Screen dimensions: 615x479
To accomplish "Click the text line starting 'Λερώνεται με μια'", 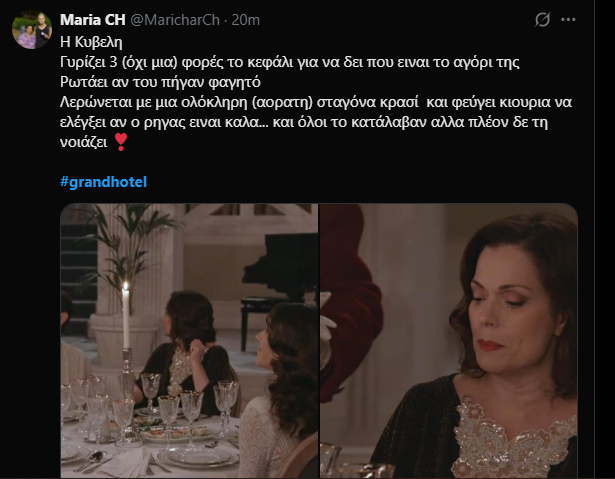I will pos(316,102).
